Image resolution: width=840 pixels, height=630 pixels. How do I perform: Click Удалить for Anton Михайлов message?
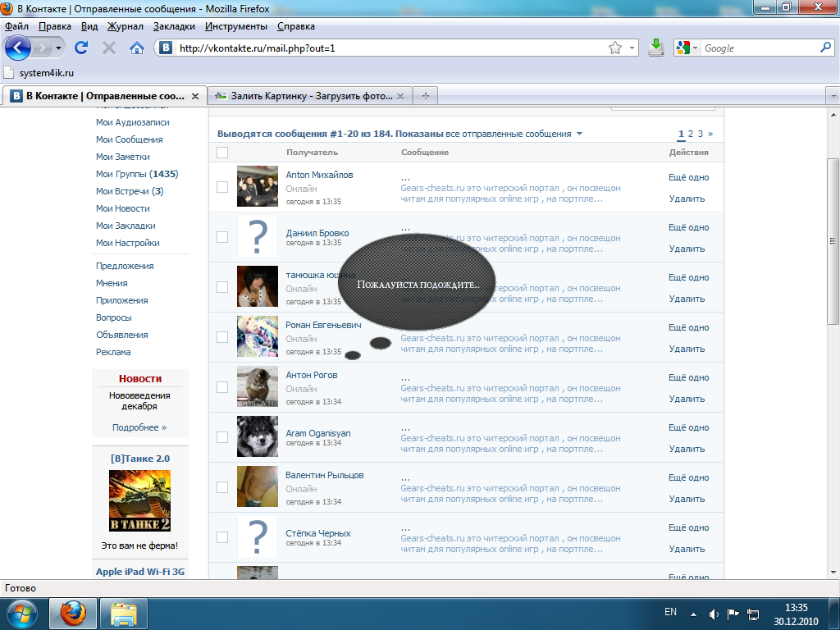click(x=687, y=199)
